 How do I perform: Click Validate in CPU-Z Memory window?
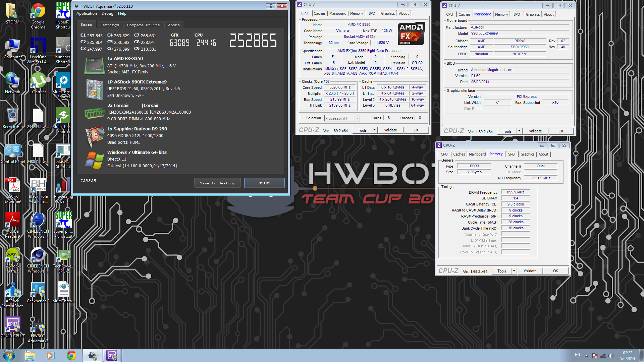tap(530, 271)
